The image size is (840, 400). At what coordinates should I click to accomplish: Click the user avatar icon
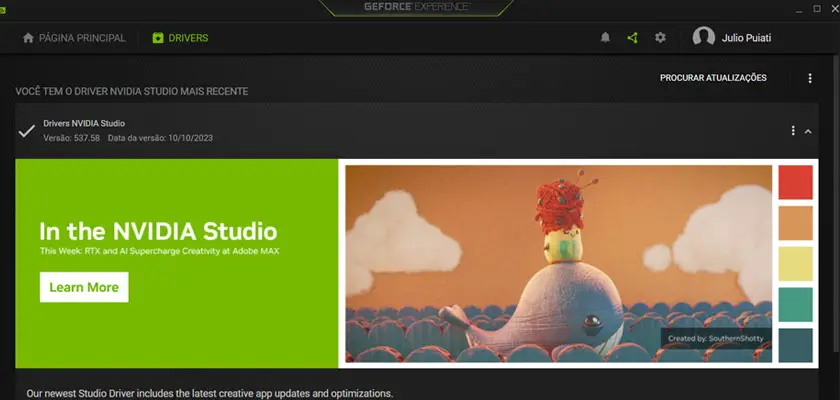(703, 37)
